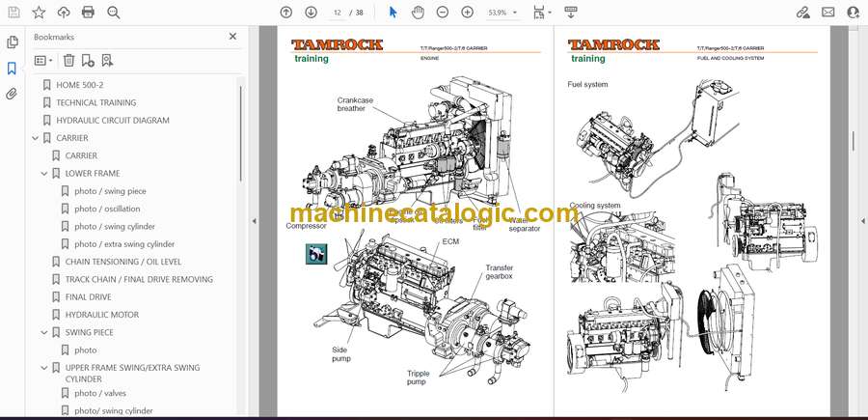Find the current bookmark

[x=107, y=61]
